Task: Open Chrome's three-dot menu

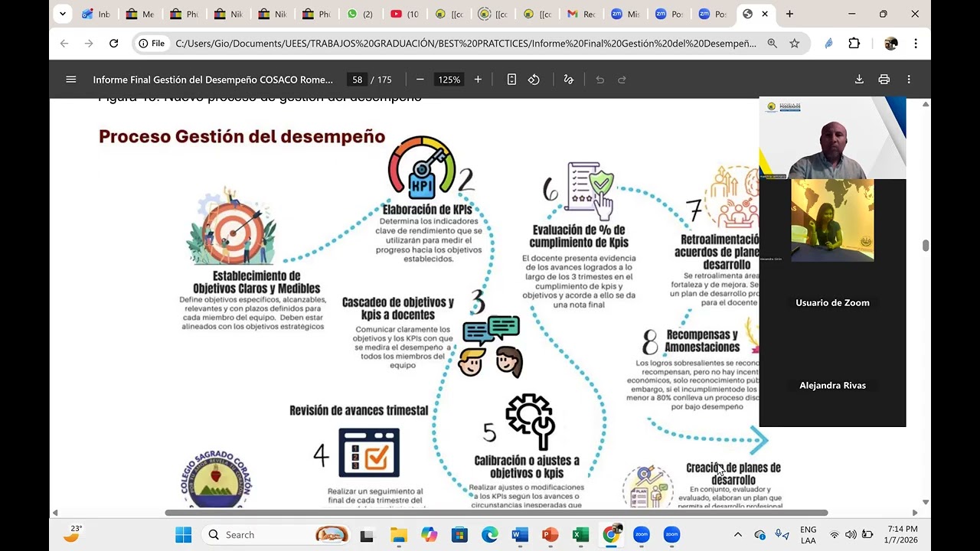Action: point(916,44)
